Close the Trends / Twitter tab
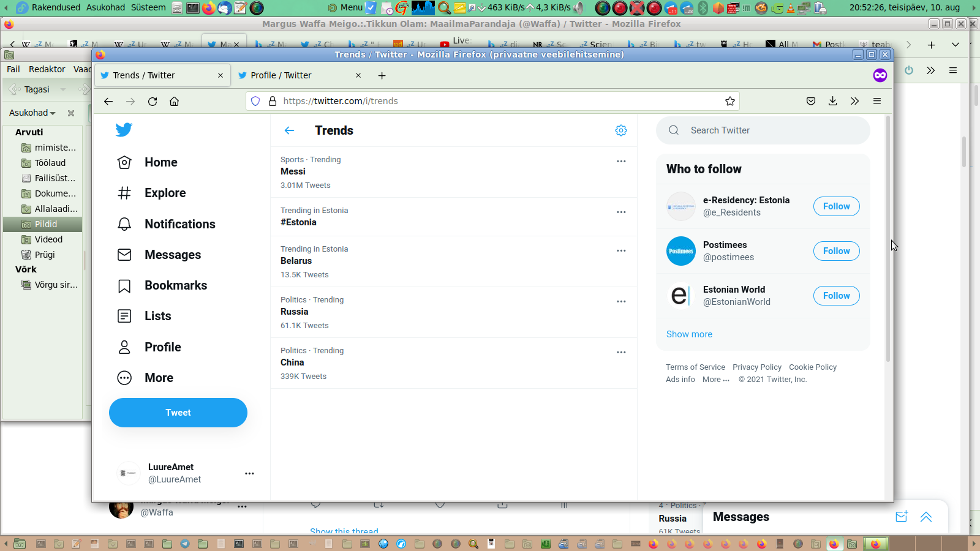The width and height of the screenshot is (980, 551). coord(221,75)
